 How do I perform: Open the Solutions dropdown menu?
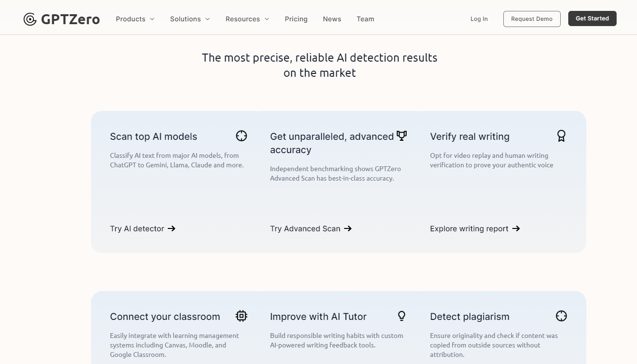click(x=190, y=19)
